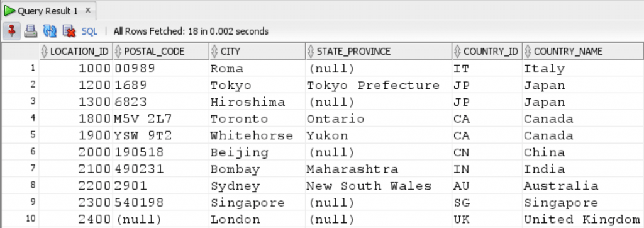Click the COUNTRY_NAME column sort arrows icon
This screenshot has width=644, height=228.
[528, 52]
